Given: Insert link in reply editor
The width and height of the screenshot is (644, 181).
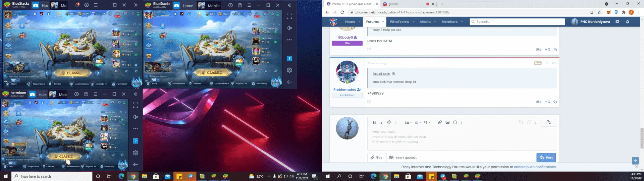Looking at the screenshot, I should pos(440,122).
